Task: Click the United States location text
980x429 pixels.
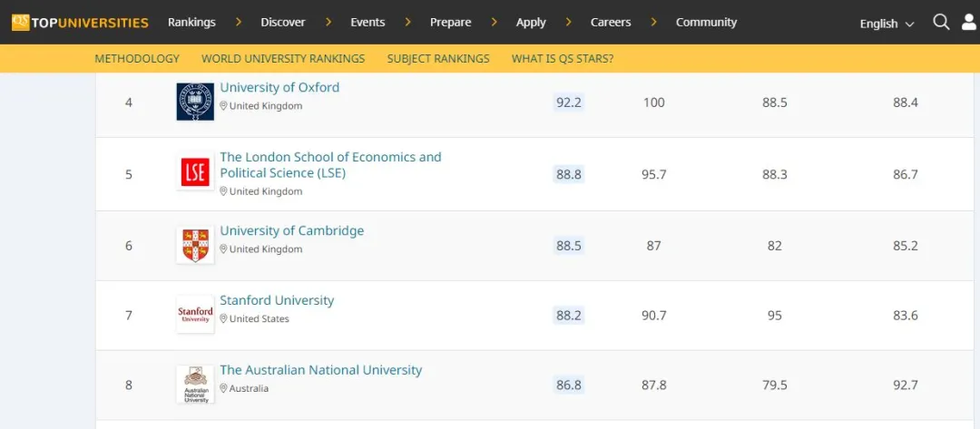Action: pyautogui.click(x=260, y=318)
